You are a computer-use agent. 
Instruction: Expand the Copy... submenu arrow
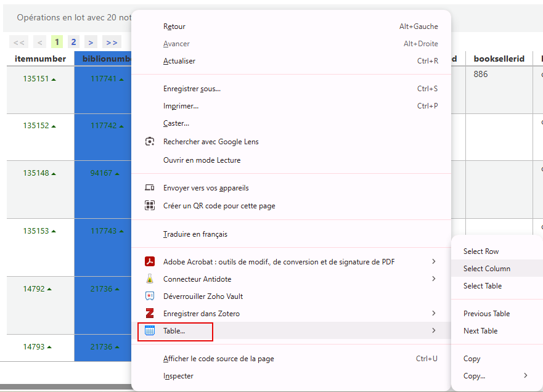tap(526, 376)
